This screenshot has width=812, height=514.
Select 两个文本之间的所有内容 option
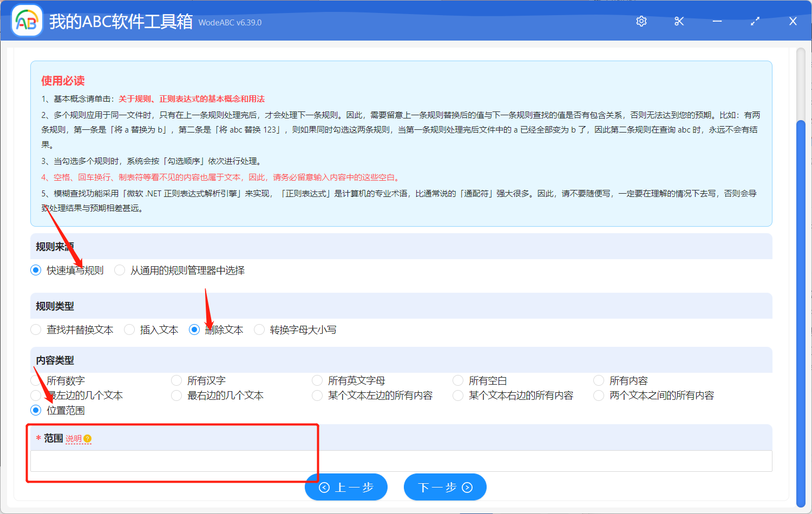(x=599, y=396)
